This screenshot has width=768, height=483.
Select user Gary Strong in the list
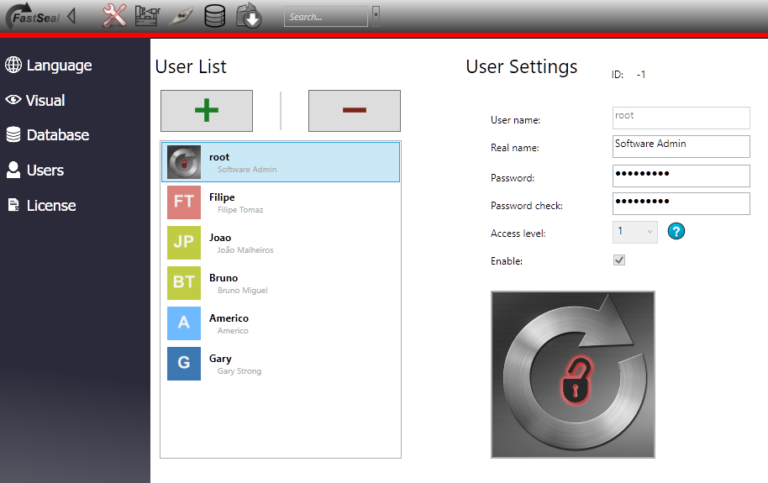pyautogui.click(x=281, y=363)
